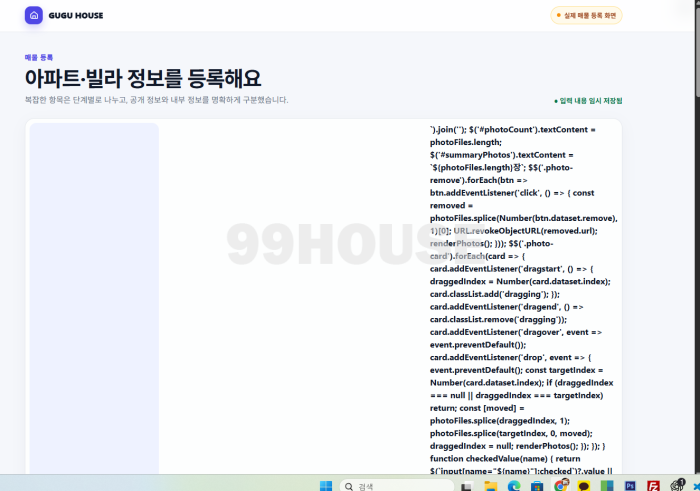This screenshot has height=491, width=700.
Task: Click the text event.preventDefault()); line
Action: (x=478, y=345)
